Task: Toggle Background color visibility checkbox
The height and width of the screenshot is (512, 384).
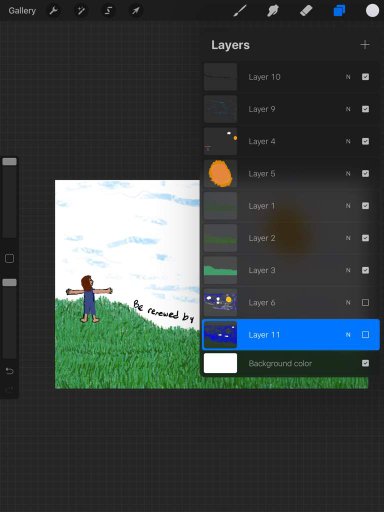Action: tap(365, 363)
